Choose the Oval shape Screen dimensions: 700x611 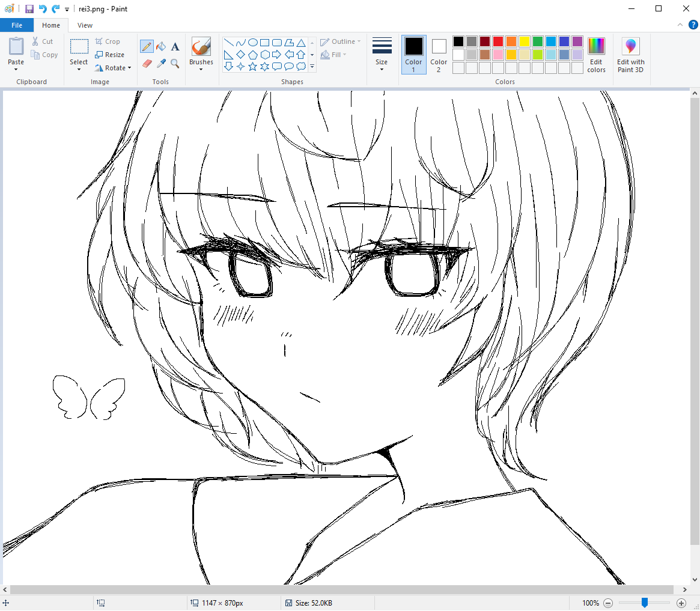coord(254,41)
